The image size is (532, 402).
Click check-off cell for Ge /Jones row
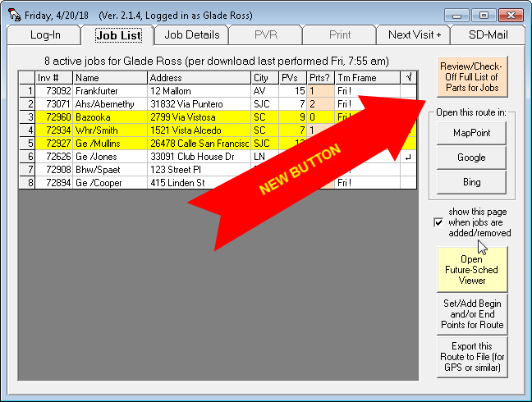pyautogui.click(x=409, y=157)
